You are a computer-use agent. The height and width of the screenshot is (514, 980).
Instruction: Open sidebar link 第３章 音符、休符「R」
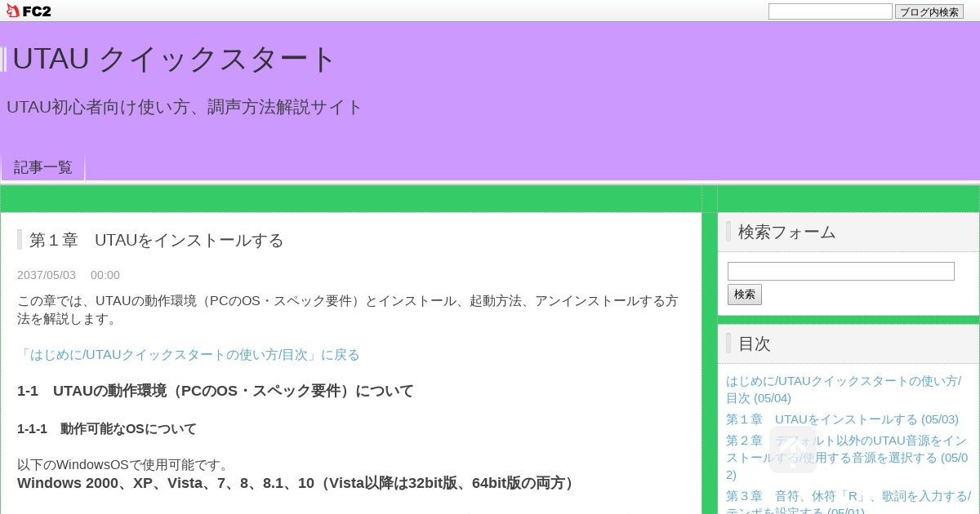(849, 500)
